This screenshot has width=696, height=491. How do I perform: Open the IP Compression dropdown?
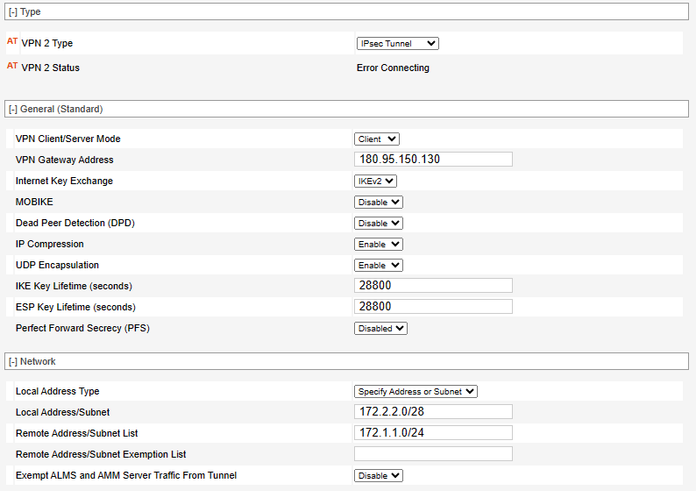point(378,244)
